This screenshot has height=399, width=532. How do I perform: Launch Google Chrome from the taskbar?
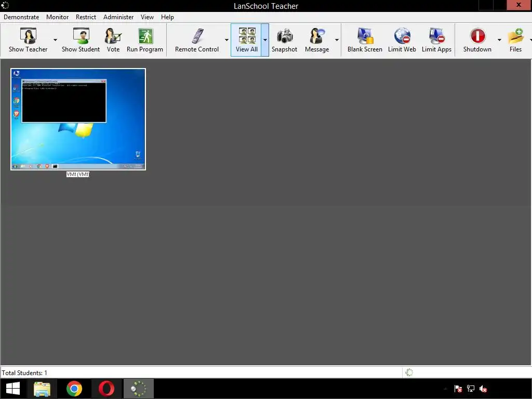point(74,389)
